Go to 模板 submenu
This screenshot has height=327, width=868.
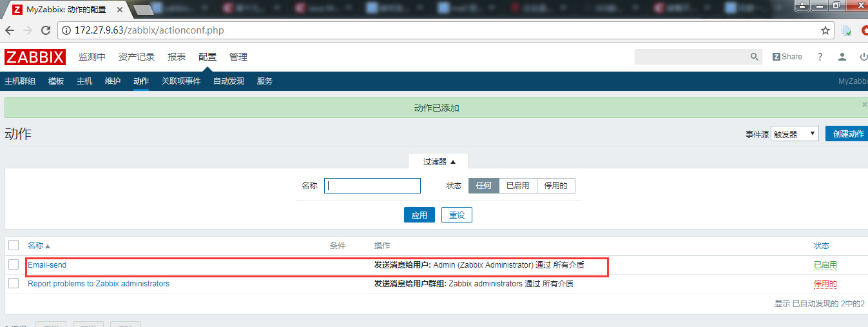pos(56,81)
